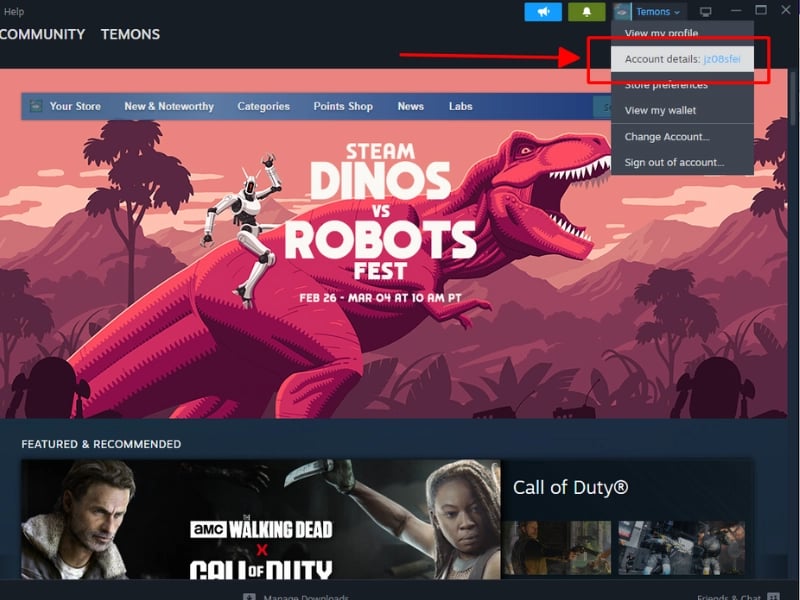Click the Friends & Chat label
This screenshot has height=600, width=800.
click(x=729, y=597)
